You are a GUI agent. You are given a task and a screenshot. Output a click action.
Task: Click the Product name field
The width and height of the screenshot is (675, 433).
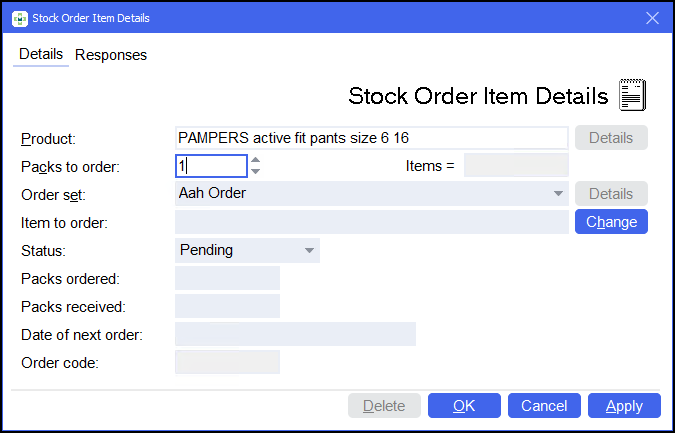point(371,138)
